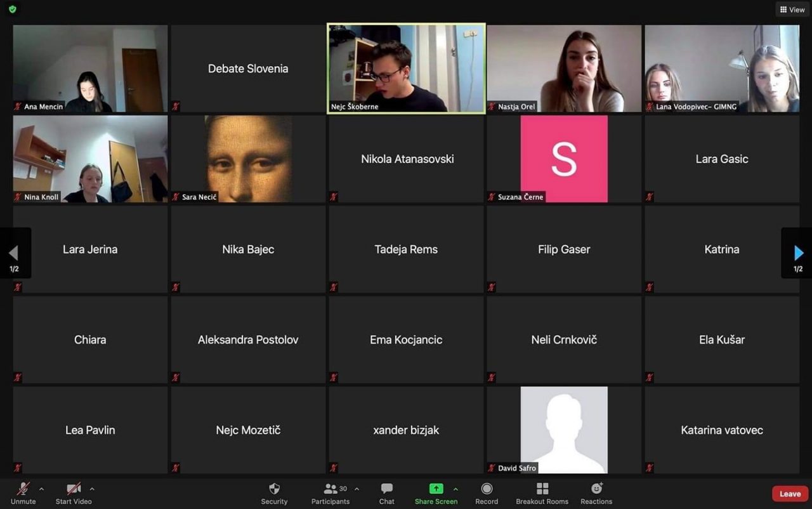Click muted mic icon on Debate Slovenia tile

pyautogui.click(x=176, y=107)
